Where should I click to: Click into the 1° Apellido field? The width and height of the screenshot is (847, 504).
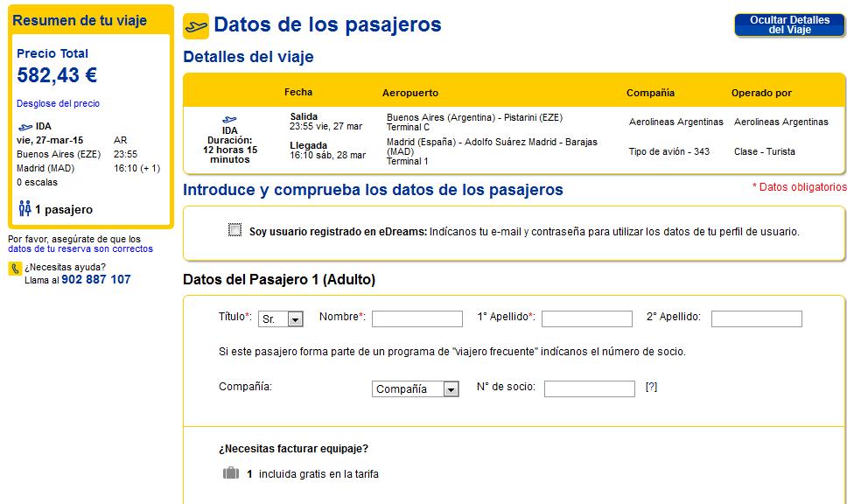586,318
